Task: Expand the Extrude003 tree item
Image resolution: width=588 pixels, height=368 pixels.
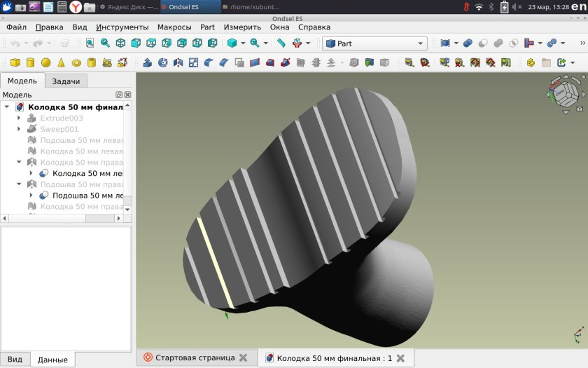Action: pyautogui.click(x=19, y=118)
